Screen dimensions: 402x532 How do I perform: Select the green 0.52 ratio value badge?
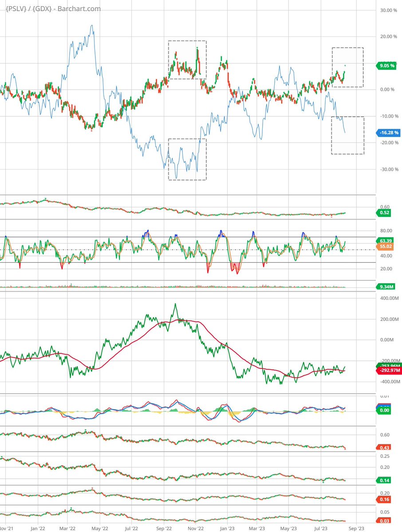tap(384, 213)
